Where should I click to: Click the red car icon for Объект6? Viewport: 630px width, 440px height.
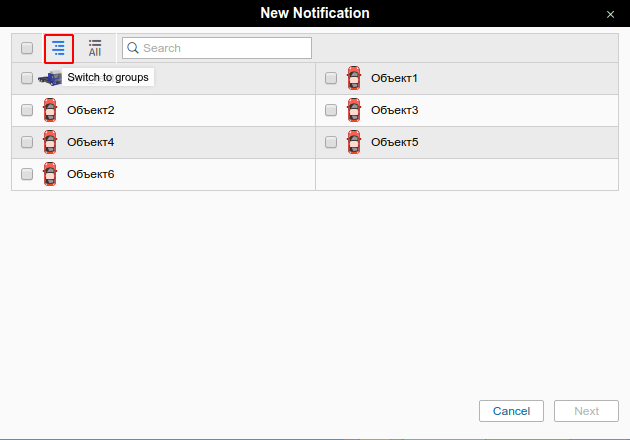tap(50, 174)
